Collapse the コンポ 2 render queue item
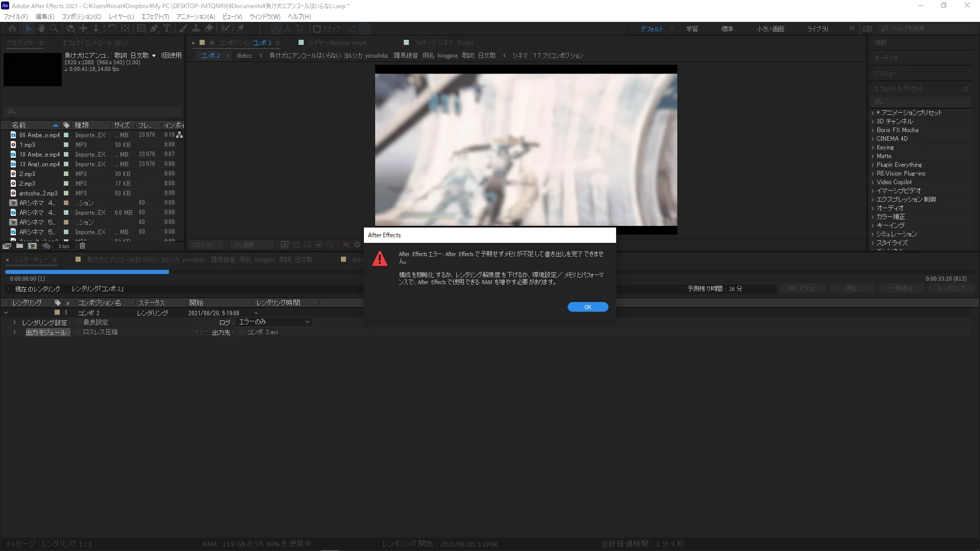The height and width of the screenshot is (551, 980). 6,313
